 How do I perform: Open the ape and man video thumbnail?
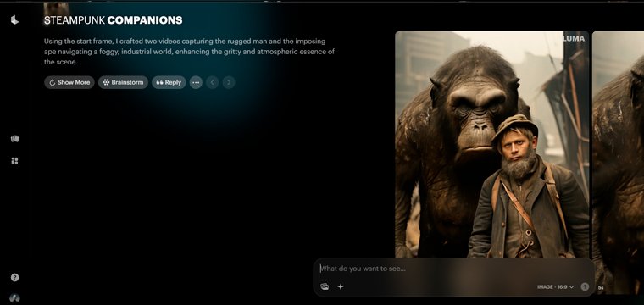pos(491,145)
